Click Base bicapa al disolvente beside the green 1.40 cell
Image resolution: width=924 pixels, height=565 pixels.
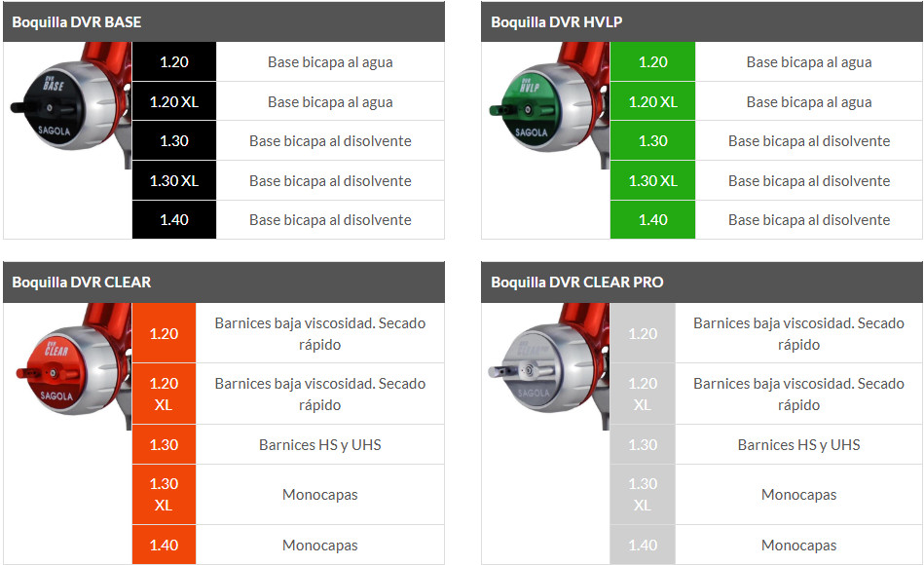(809, 220)
